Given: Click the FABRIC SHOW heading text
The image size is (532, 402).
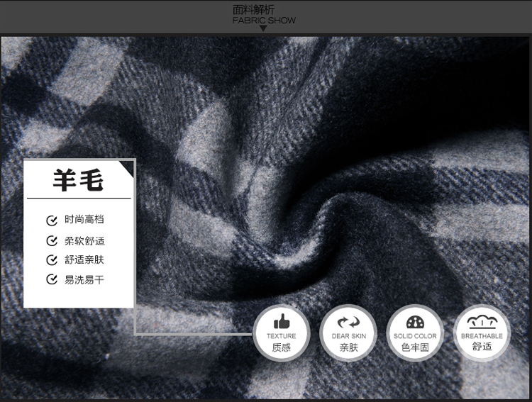Looking at the screenshot, I should pyautogui.click(x=264, y=21).
